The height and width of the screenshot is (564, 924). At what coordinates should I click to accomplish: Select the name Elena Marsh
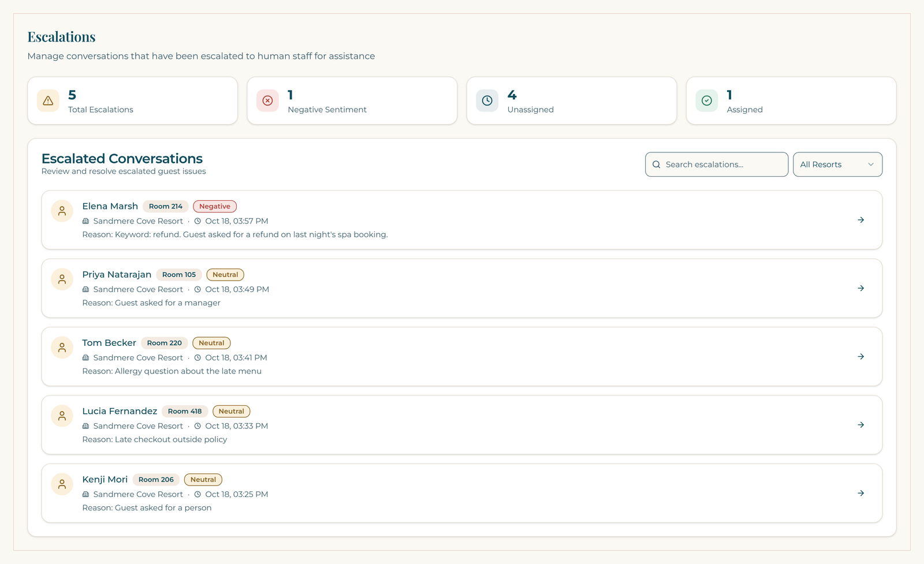pos(110,206)
